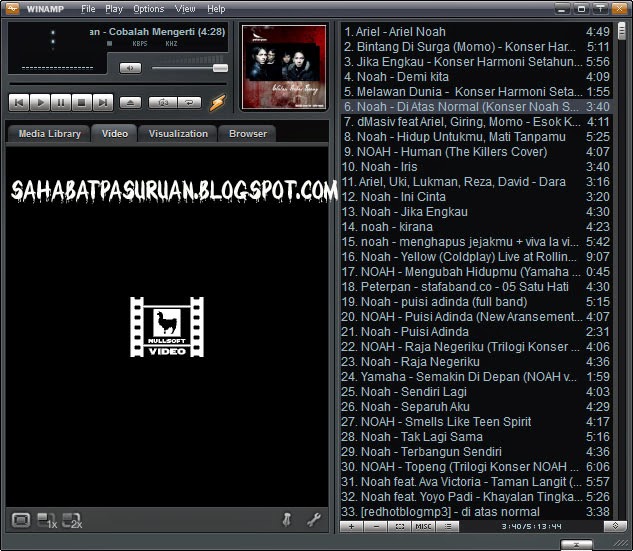633x551 pixels.
Task: Select track 12 Noah - Ini Cinta
Action: [x=477, y=197]
